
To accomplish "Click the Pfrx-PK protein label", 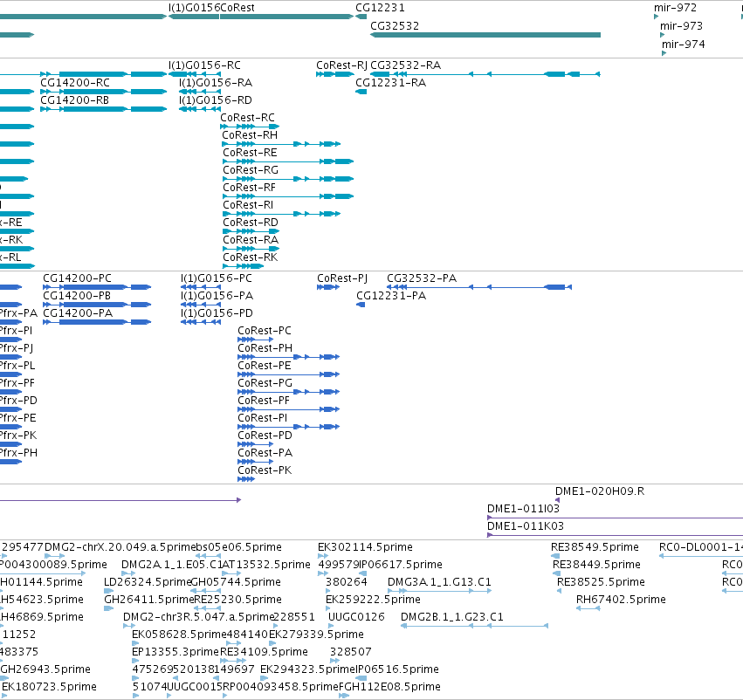I will coord(18,436).
